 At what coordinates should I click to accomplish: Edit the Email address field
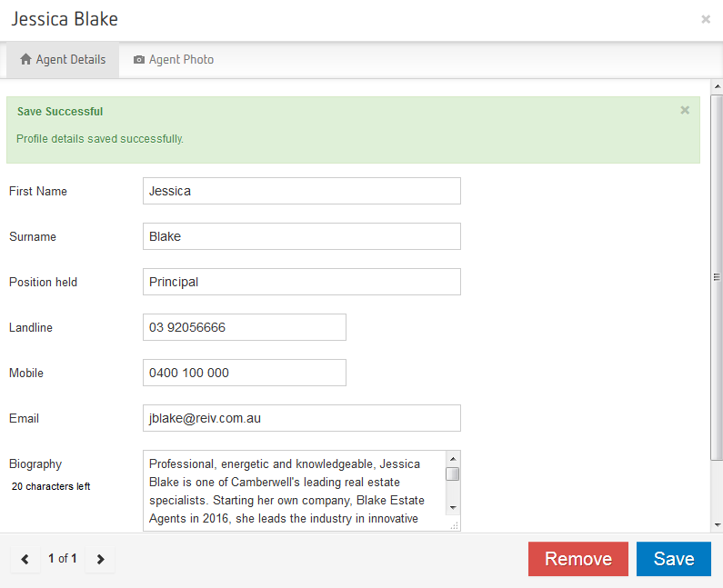(x=301, y=418)
